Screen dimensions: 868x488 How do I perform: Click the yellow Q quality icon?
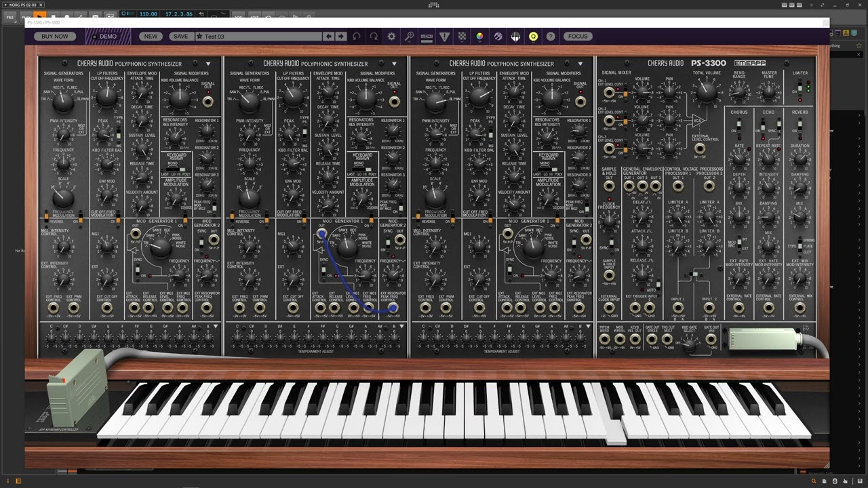tap(533, 37)
